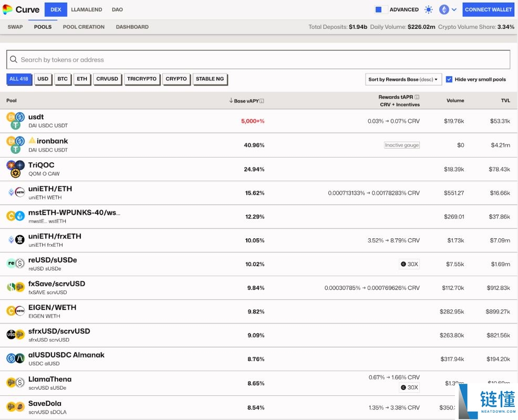Viewport: 518px width, 420px height.
Task: Click the 40.96% vAPY value
Action: (254, 145)
